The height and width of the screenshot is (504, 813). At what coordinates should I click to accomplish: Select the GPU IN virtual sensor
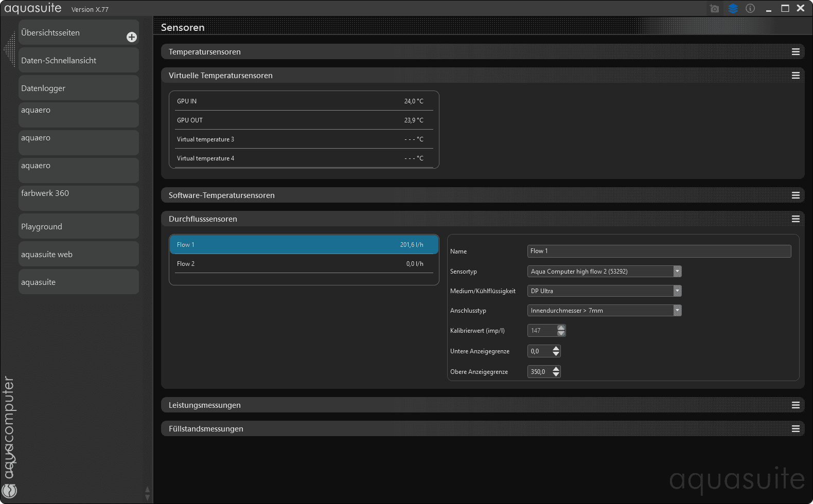(x=304, y=101)
